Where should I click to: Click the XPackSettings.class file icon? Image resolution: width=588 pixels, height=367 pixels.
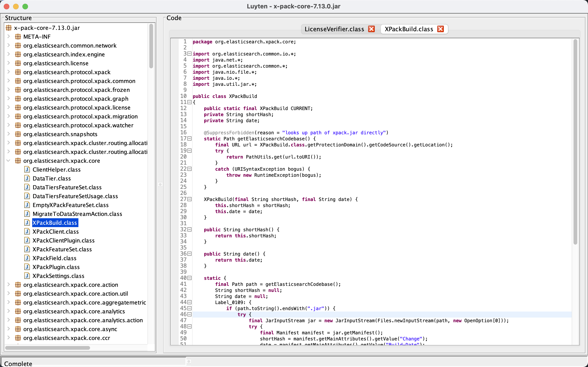[27, 276]
